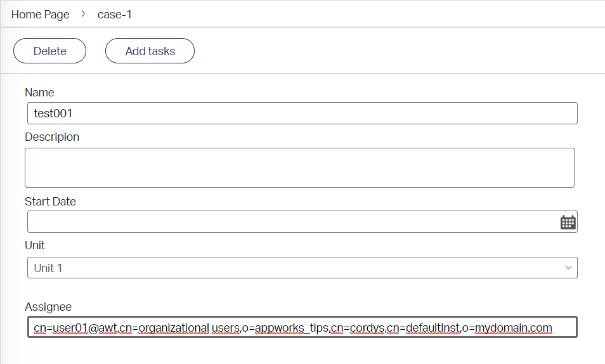
Task: Open the Start Date calendar picker icon
Action: (568, 222)
